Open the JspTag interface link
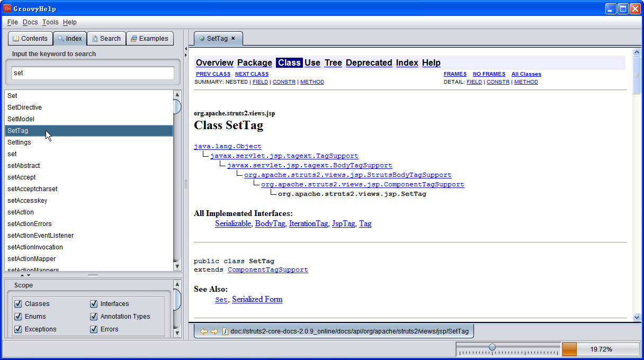 coord(343,223)
